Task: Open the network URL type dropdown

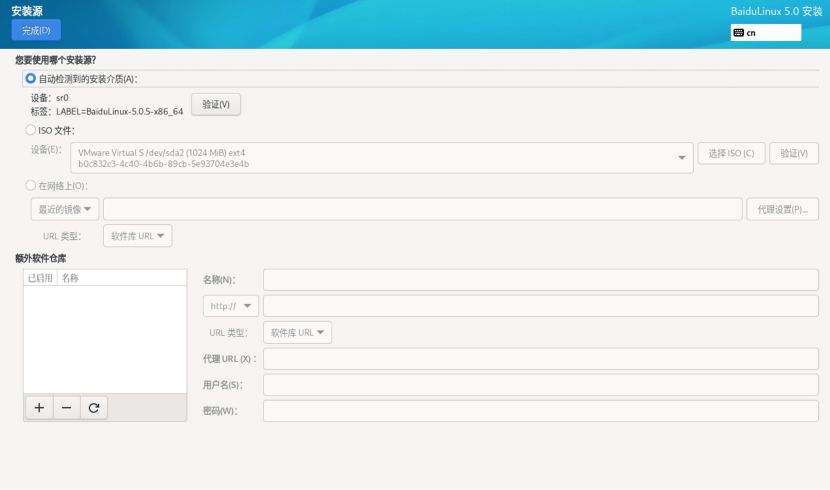Action: click(138, 235)
